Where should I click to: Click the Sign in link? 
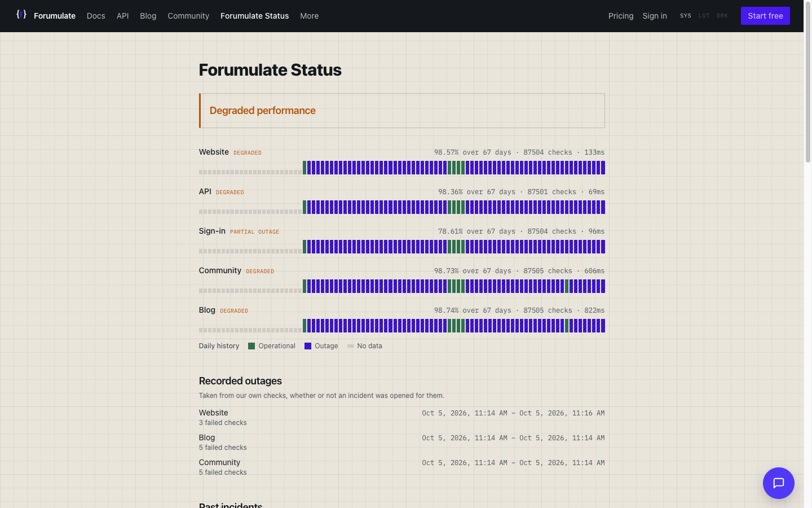[x=655, y=16]
